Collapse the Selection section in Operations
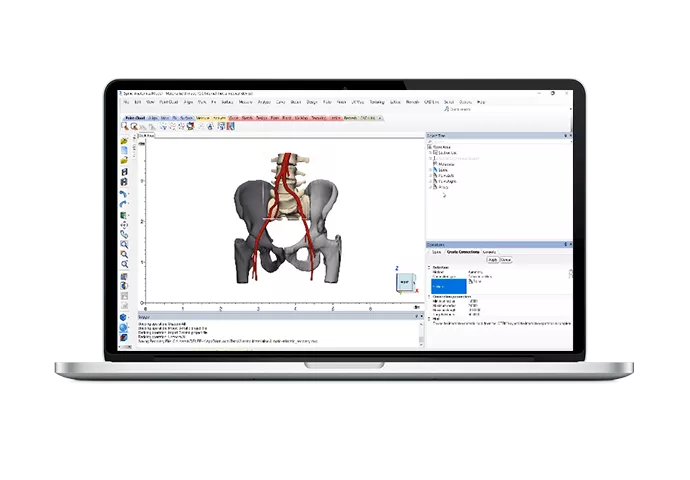 tap(429, 267)
